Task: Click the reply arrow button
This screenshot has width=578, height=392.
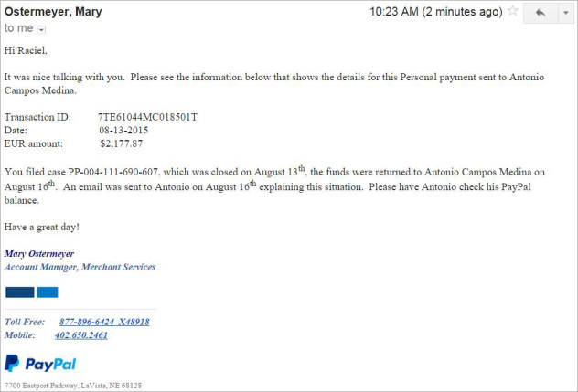Action: 540,13
